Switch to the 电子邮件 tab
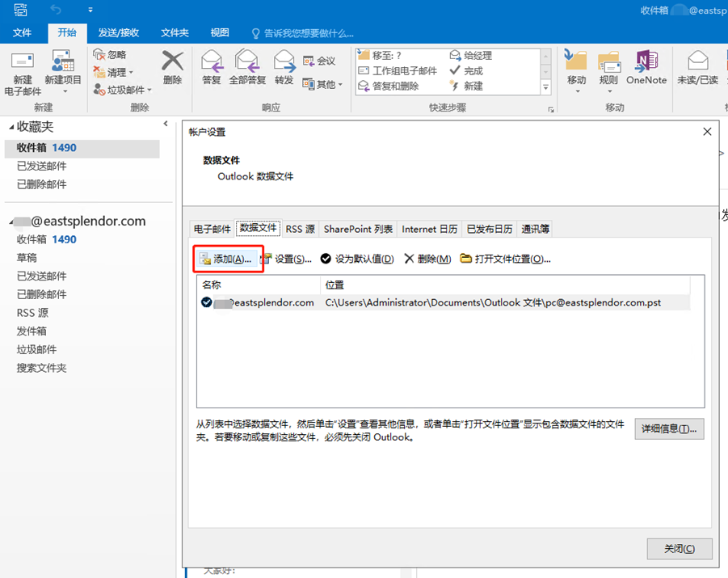The image size is (728, 578). point(210,229)
